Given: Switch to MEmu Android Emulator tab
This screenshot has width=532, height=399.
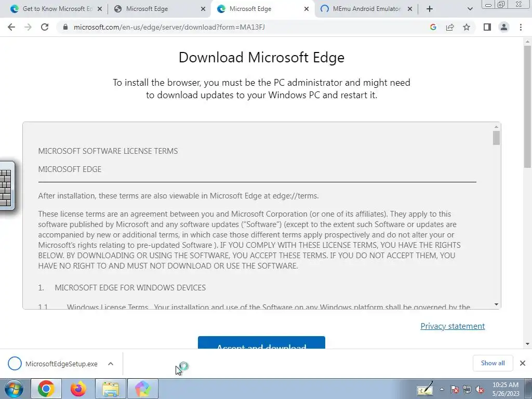Looking at the screenshot, I should click(x=366, y=9).
